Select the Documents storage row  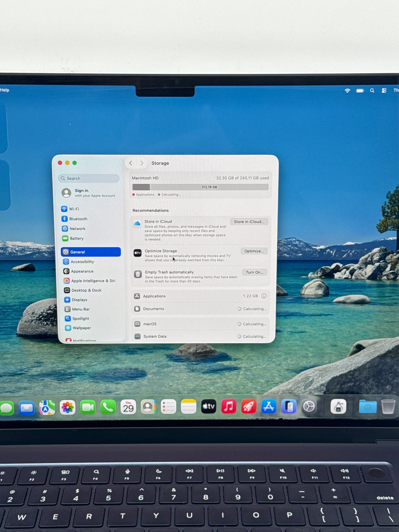point(200,309)
